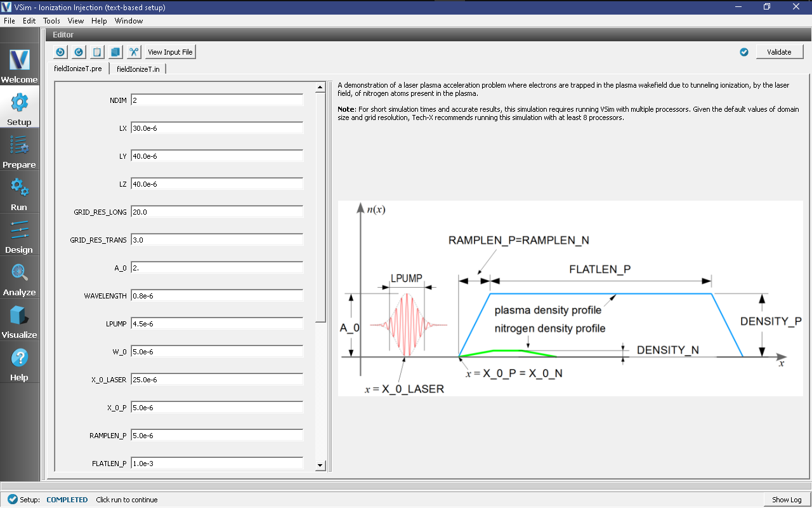Click the View Input File button
The image size is (812, 508).
pyautogui.click(x=170, y=52)
